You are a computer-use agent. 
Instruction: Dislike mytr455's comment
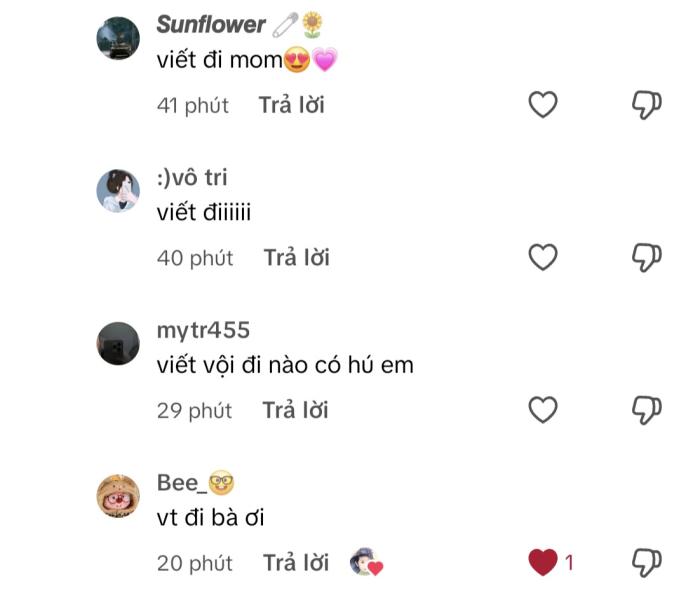click(647, 409)
